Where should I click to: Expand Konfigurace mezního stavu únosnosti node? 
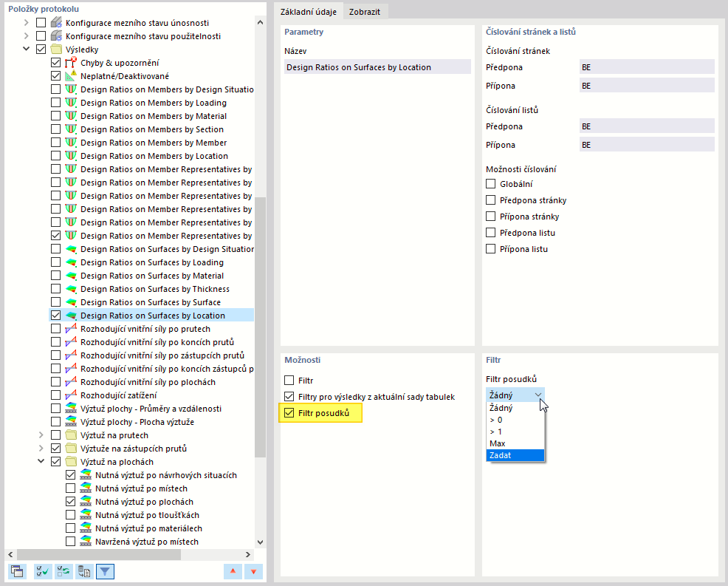(x=27, y=22)
